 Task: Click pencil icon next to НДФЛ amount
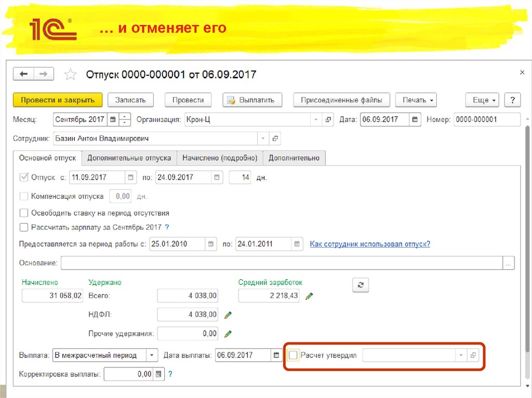228,314
